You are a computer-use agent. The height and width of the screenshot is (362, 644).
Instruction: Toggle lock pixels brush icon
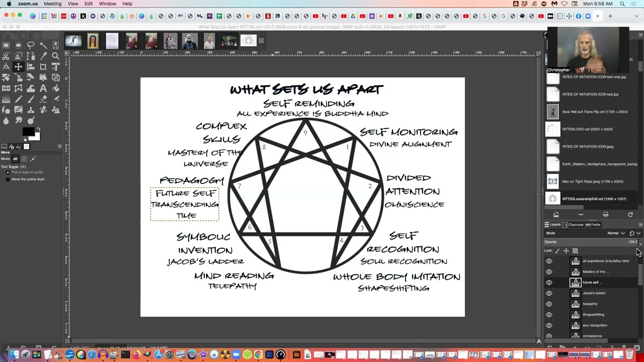coord(557,250)
